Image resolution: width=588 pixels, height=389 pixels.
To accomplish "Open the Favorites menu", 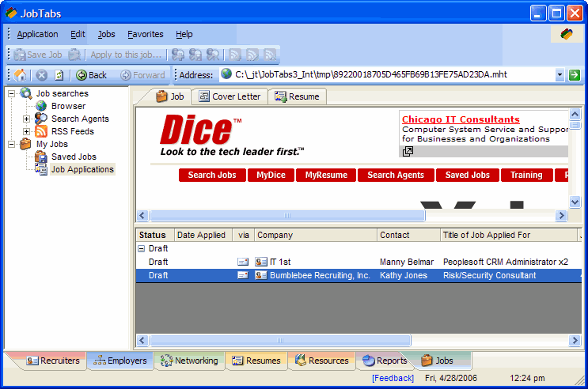I will coord(145,34).
